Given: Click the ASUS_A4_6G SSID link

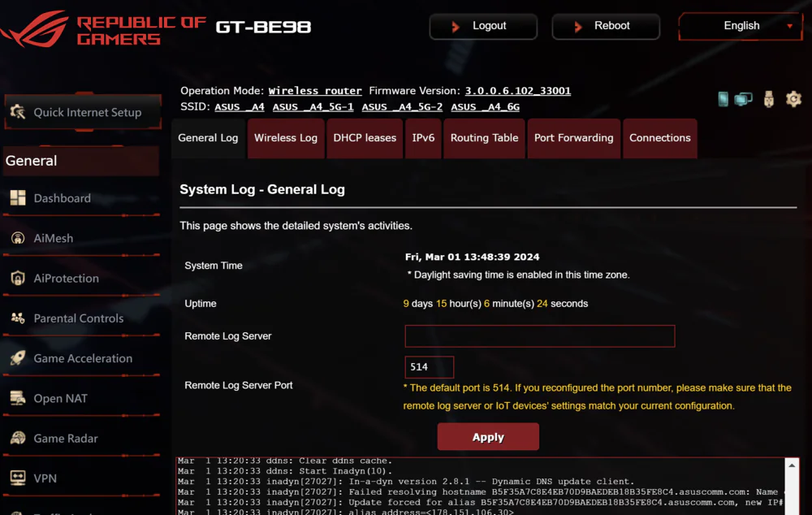Looking at the screenshot, I should [486, 106].
